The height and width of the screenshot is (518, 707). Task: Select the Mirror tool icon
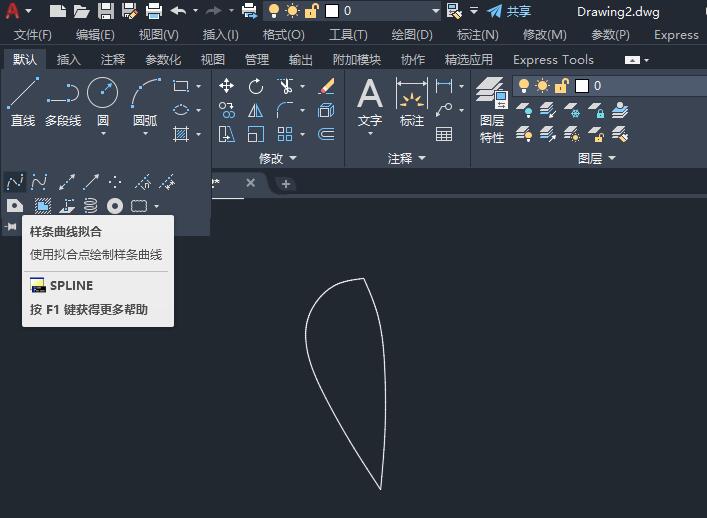pos(256,110)
